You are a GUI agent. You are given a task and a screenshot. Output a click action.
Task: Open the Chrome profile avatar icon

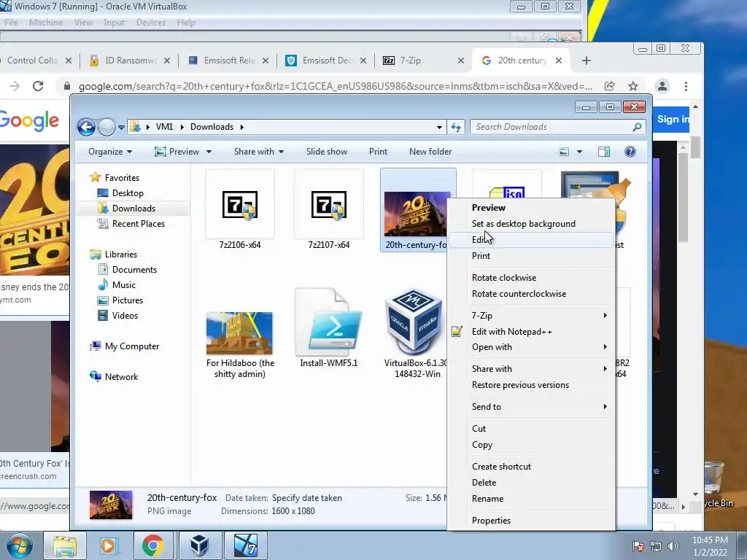(662, 86)
